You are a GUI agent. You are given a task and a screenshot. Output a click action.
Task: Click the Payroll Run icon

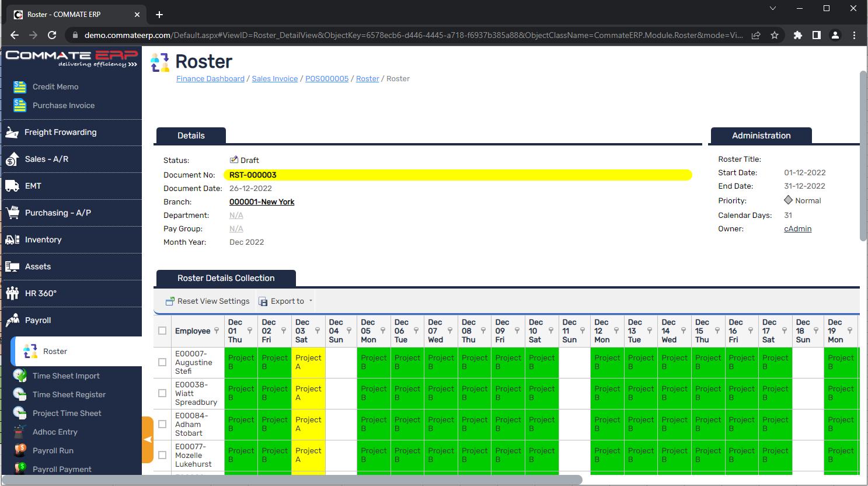point(20,450)
